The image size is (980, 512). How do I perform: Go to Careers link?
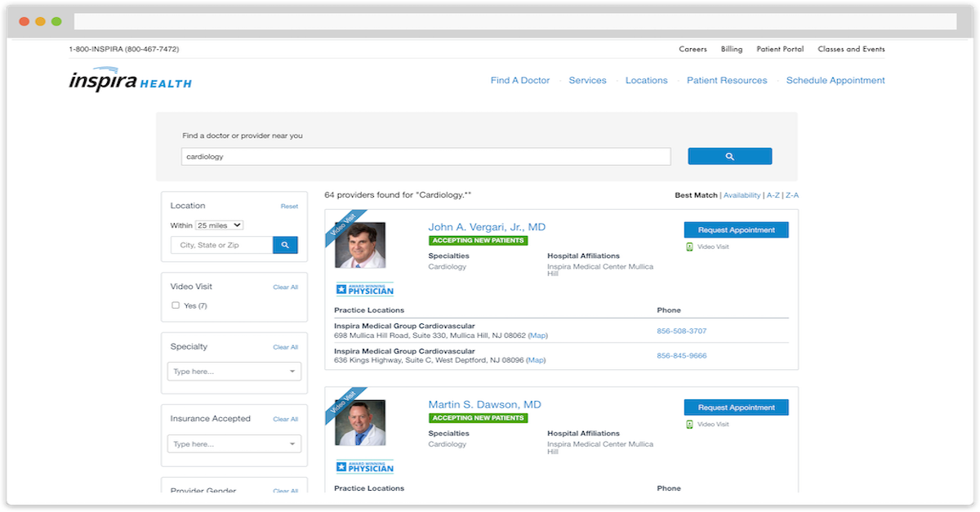(x=693, y=49)
